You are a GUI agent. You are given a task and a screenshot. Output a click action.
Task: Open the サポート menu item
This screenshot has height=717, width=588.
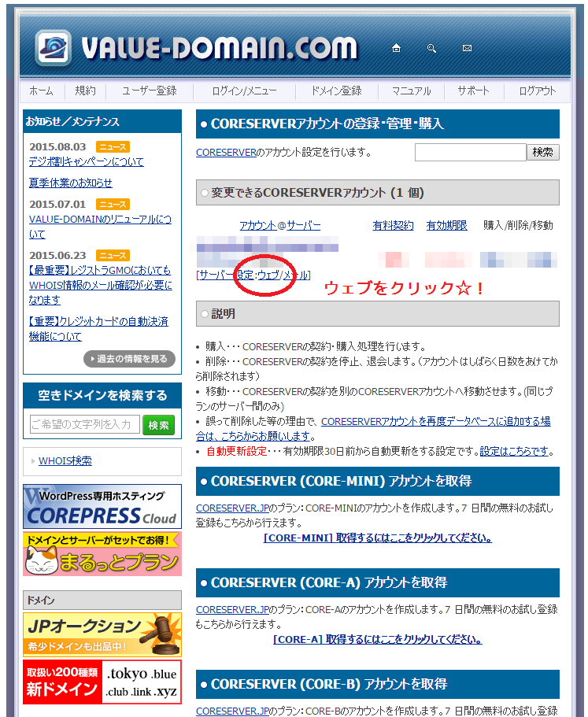(x=473, y=91)
